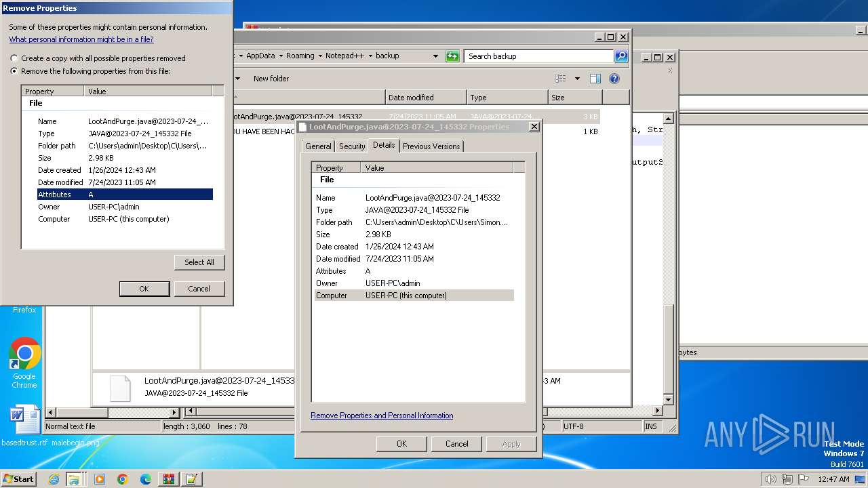Expand arrow before Notepad++ breadcrumb
This screenshot has width=868, height=488.
320,56
